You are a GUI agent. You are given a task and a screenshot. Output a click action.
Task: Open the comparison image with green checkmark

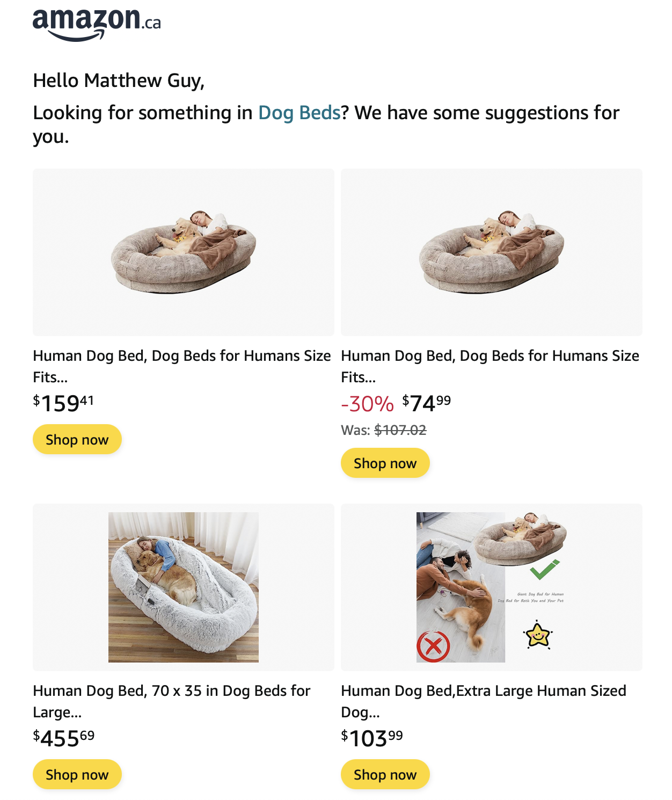491,587
